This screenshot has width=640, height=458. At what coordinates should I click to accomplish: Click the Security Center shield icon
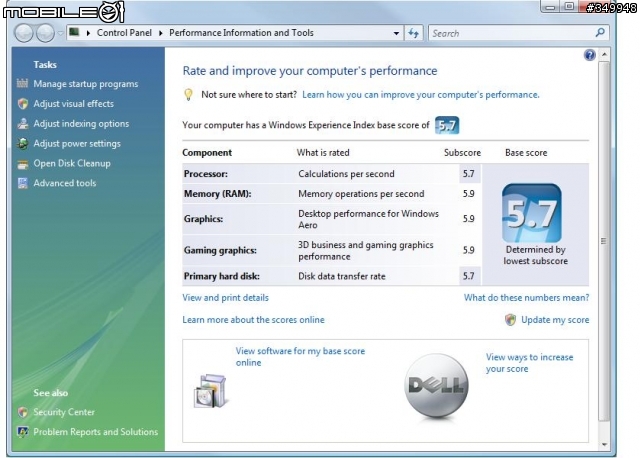click(23, 412)
